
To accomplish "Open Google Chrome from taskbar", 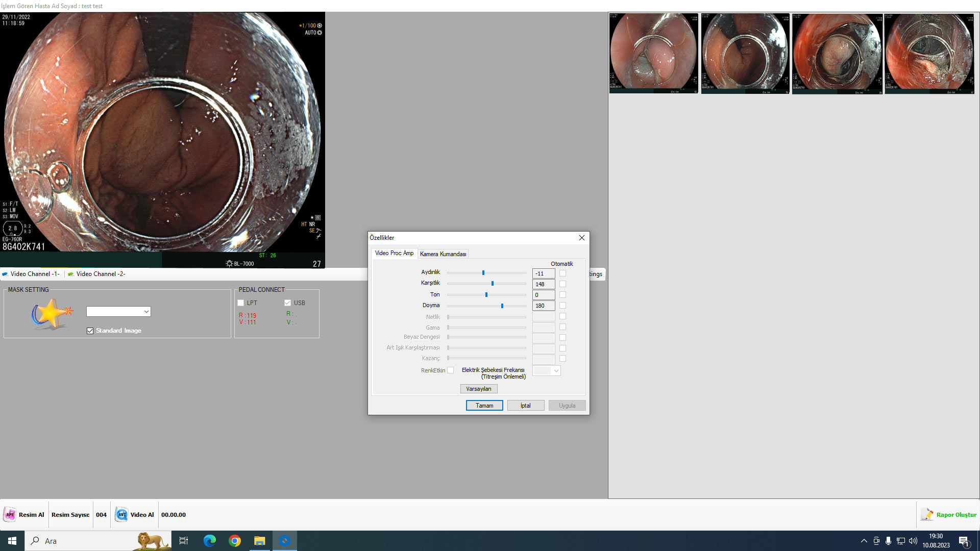I will [x=235, y=541].
